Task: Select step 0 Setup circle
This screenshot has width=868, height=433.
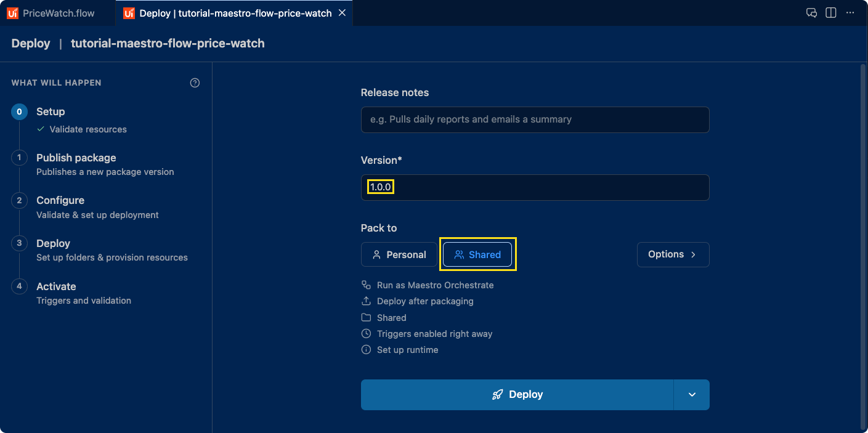Action: (19, 111)
